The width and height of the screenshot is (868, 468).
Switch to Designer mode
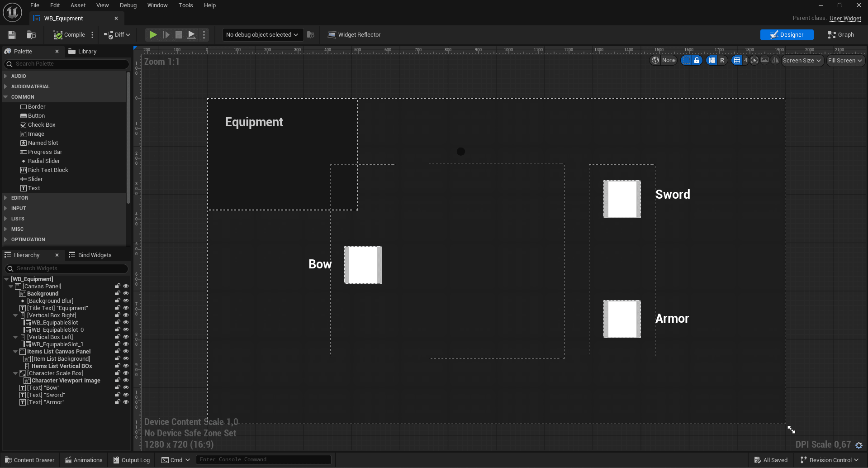[787, 35]
